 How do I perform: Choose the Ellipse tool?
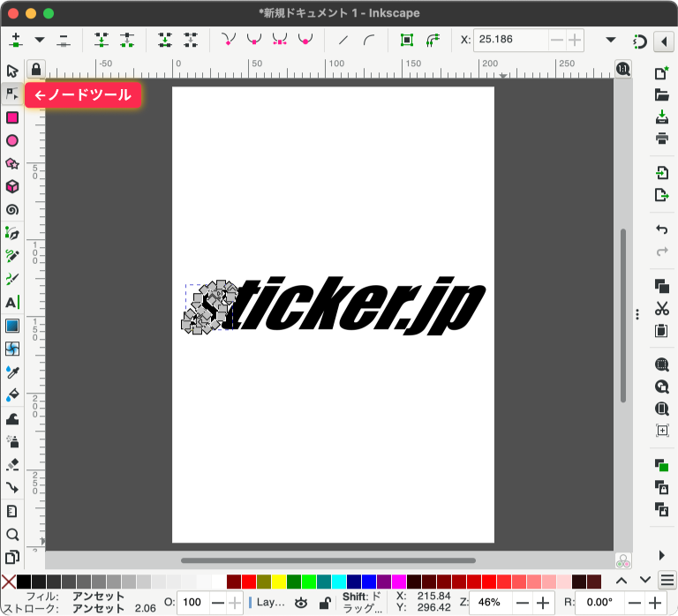[12, 140]
